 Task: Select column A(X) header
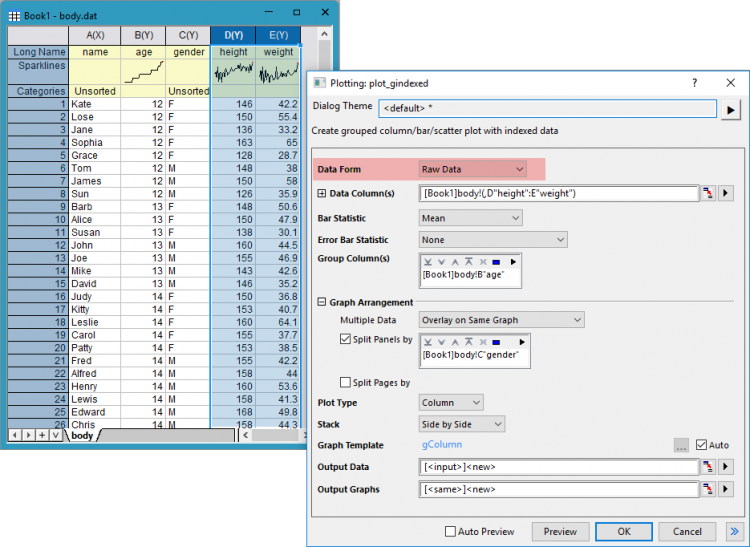[95, 35]
